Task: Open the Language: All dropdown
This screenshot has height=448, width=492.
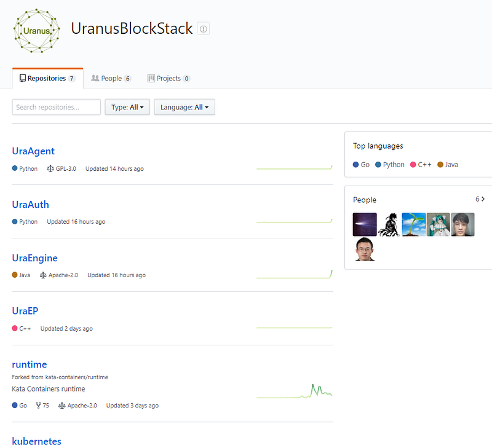Action: pos(184,107)
